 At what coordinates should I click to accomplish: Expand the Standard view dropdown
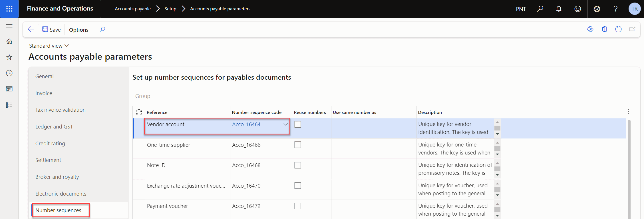point(49,46)
